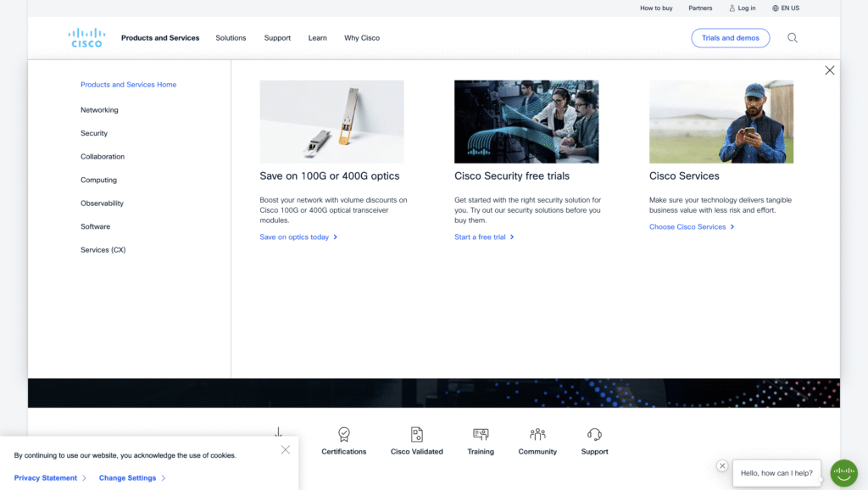The image size is (868, 490).
Task: Open the Support navigation menu
Action: point(277,38)
